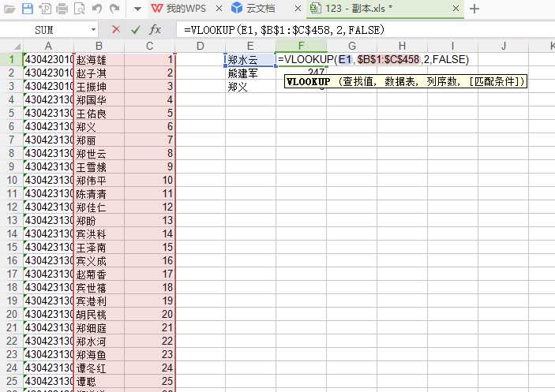This screenshot has width=555, height=392.
Task: Open Insert Function fx dialog
Action: [155, 30]
